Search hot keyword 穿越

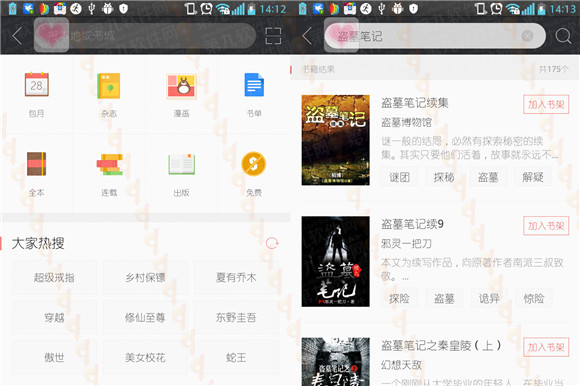tap(54, 317)
